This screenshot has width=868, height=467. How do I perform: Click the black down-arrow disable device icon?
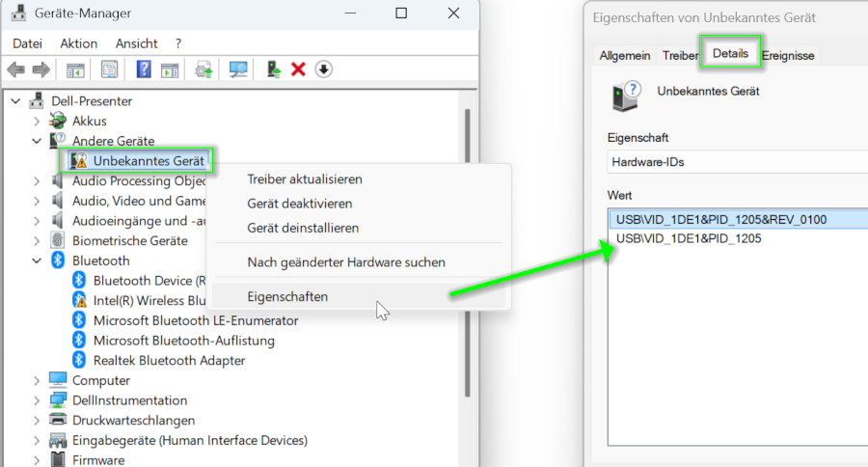coord(323,69)
